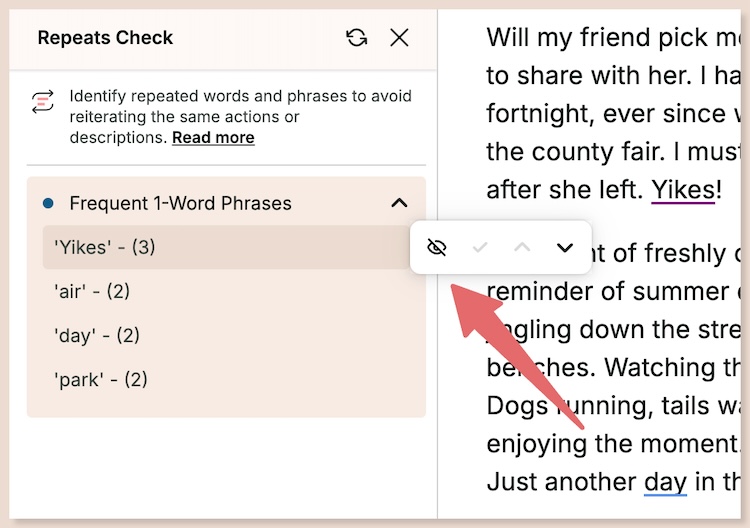Click the underlined word Yikes in the document
Screen dimensions: 750x528
[x=683, y=189]
